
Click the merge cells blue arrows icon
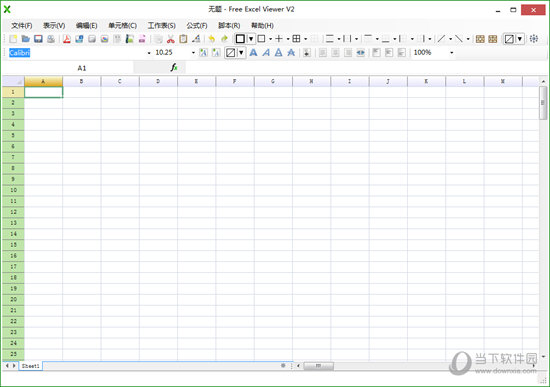click(360, 53)
